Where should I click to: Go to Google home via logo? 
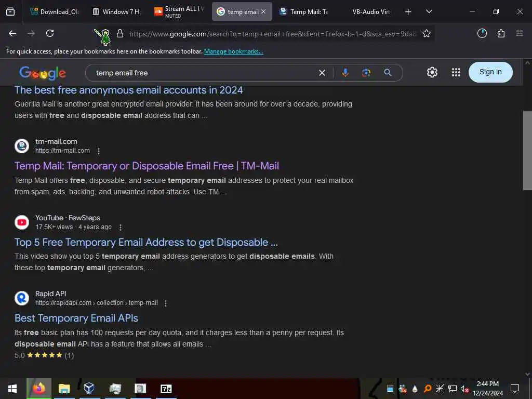point(43,73)
